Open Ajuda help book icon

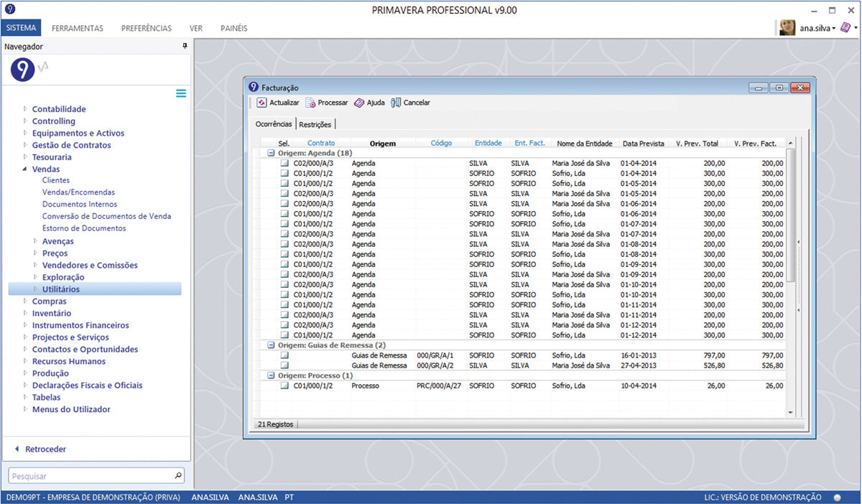(x=359, y=103)
